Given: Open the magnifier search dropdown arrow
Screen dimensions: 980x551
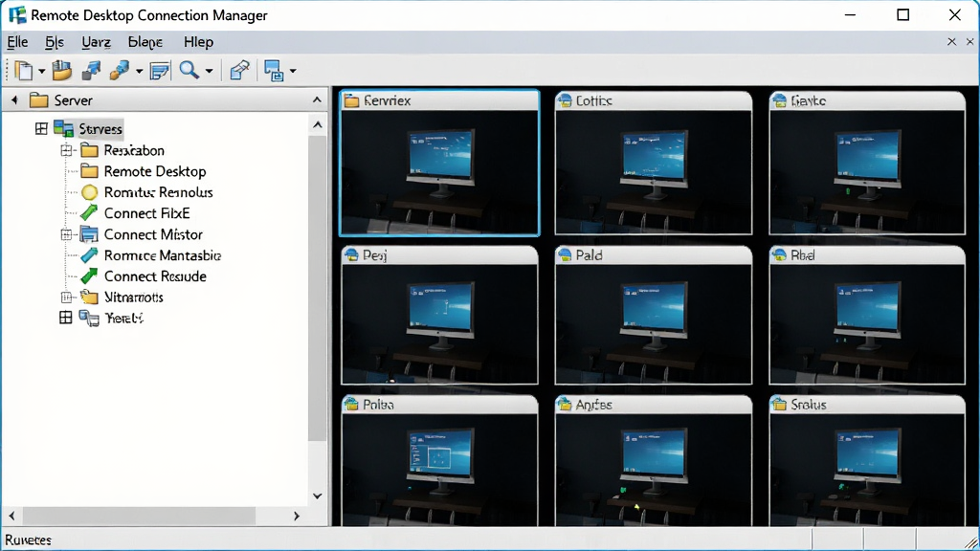Looking at the screenshot, I should pos(210,71).
